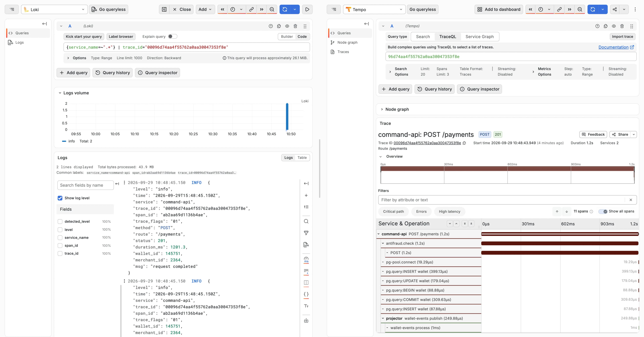Jump to the bottom of logs
This screenshot has width=644, height=337.
coord(306,195)
